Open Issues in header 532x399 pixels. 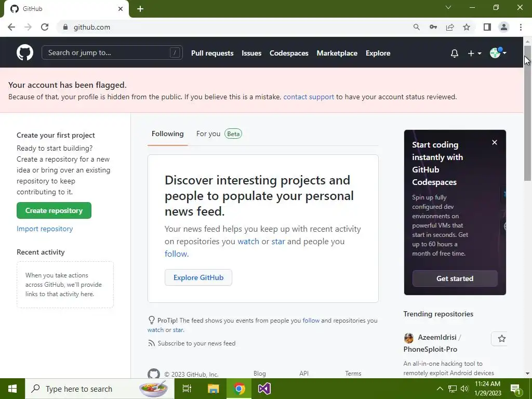[251, 54]
